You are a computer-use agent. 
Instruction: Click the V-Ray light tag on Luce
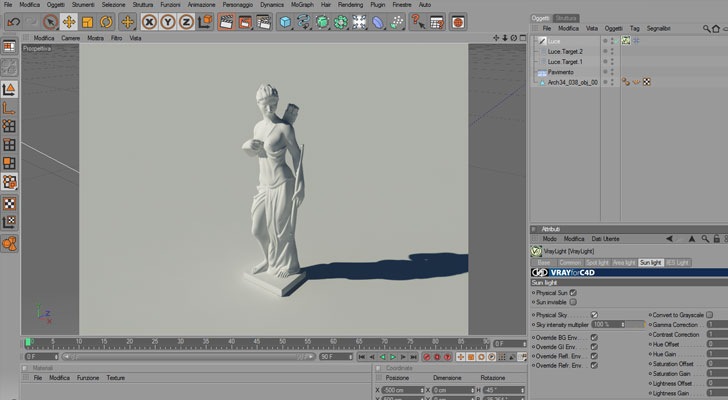coord(626,41)
